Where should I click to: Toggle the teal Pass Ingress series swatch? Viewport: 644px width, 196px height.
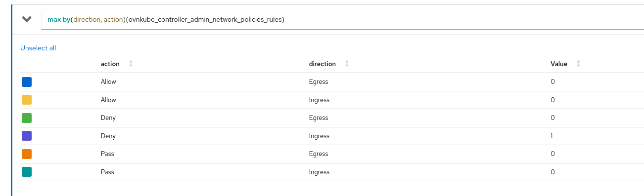click(27, 172)
